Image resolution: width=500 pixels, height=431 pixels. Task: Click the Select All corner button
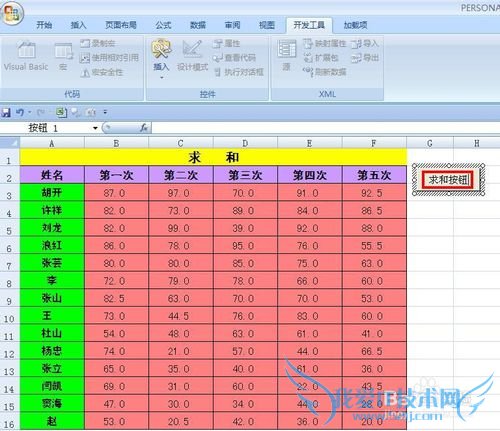(x=10, y=143)
